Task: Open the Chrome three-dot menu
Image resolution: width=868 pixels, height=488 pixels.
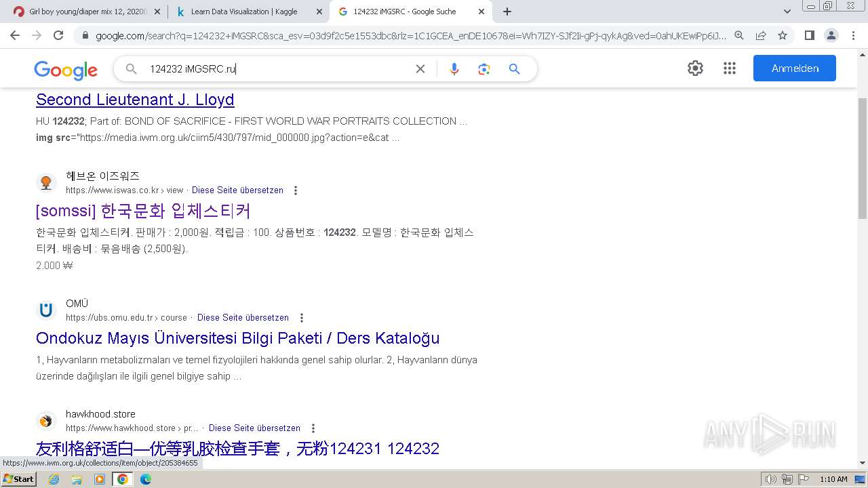Action: click(x=853, y=35)
